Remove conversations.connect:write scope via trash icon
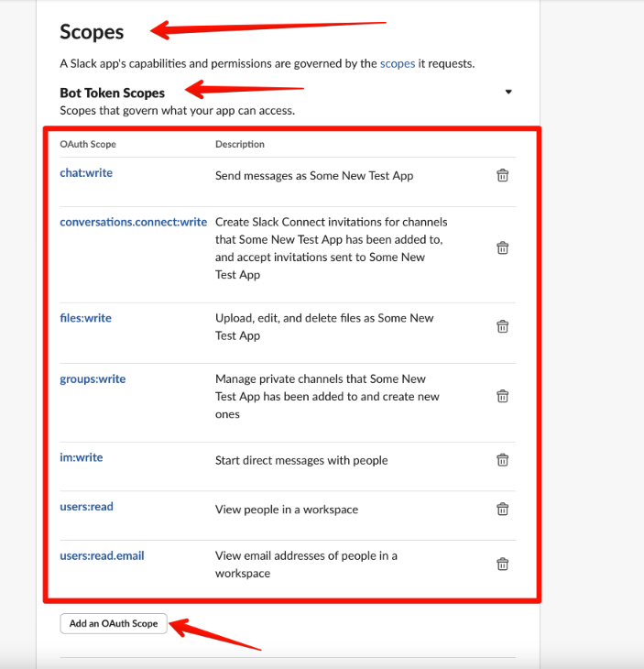Screen dimensions: 644x669 click(x=502, y=247)
